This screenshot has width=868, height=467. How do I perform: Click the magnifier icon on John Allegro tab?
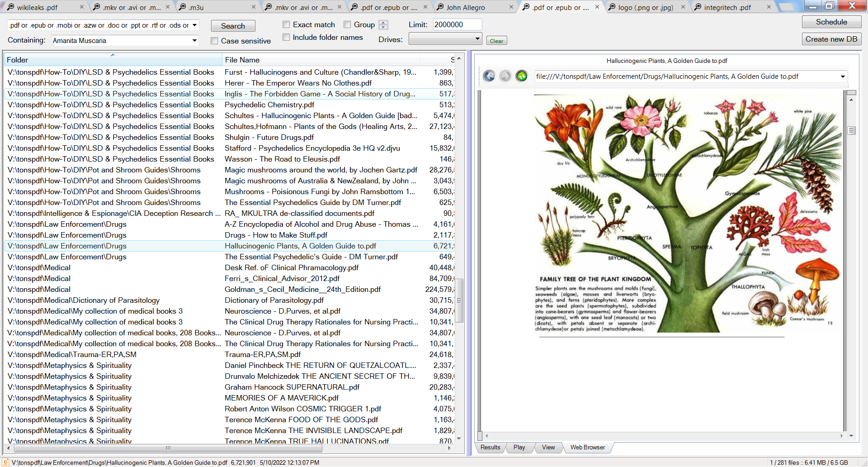[x=440, y=7]
